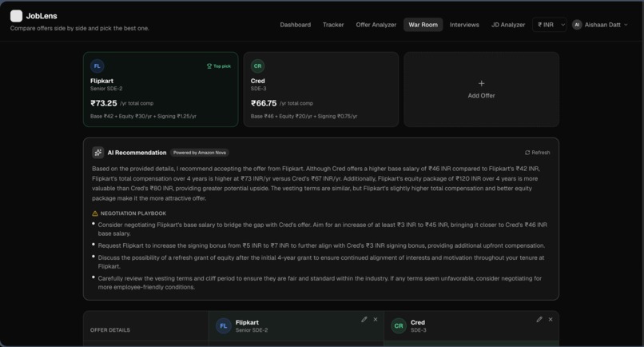Open the JD Analyzer tab
The image size is (644, 347).
coord(508,25)
